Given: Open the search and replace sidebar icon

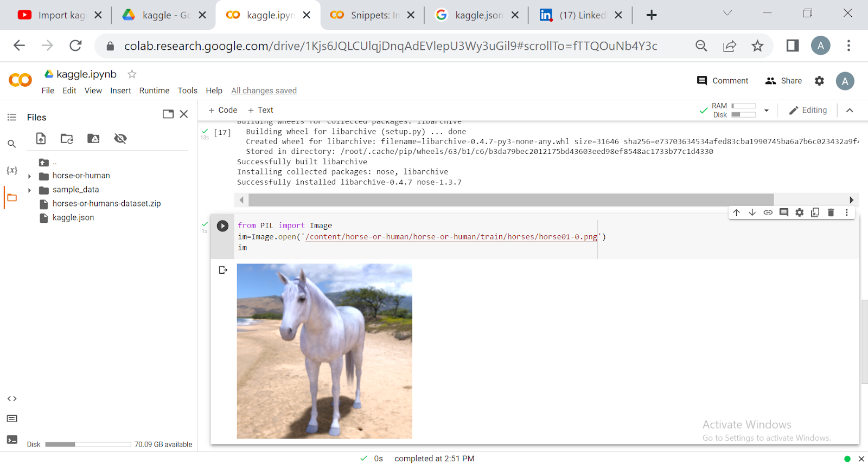Looking at the screenshot, I should [x=12, y=144].
